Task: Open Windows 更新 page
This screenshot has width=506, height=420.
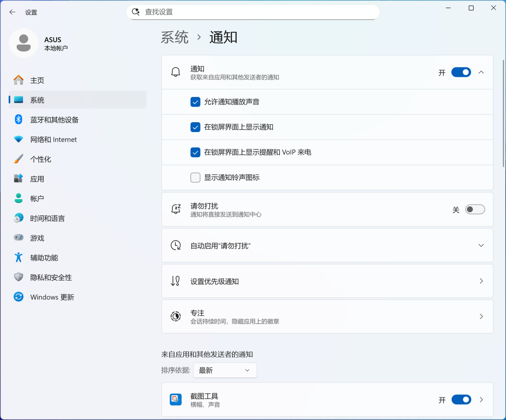Action: click(x=77, y=297)
